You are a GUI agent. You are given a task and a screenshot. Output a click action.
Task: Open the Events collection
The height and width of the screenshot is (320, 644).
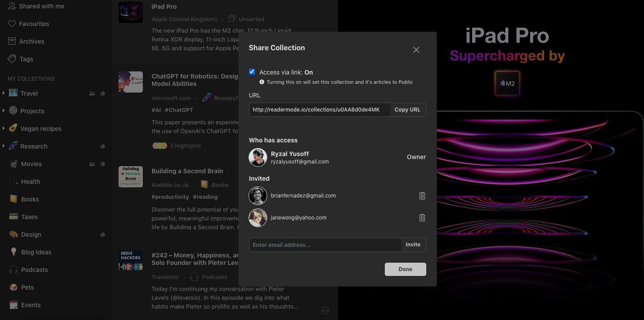31,305
